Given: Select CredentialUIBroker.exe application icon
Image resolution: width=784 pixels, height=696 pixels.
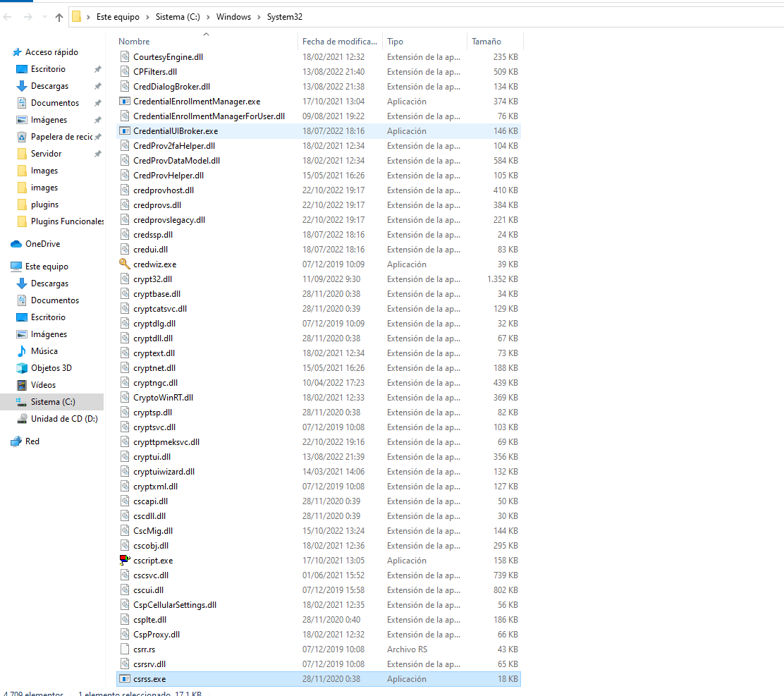Looking at the screenshot, I should [x=125, y=131].
